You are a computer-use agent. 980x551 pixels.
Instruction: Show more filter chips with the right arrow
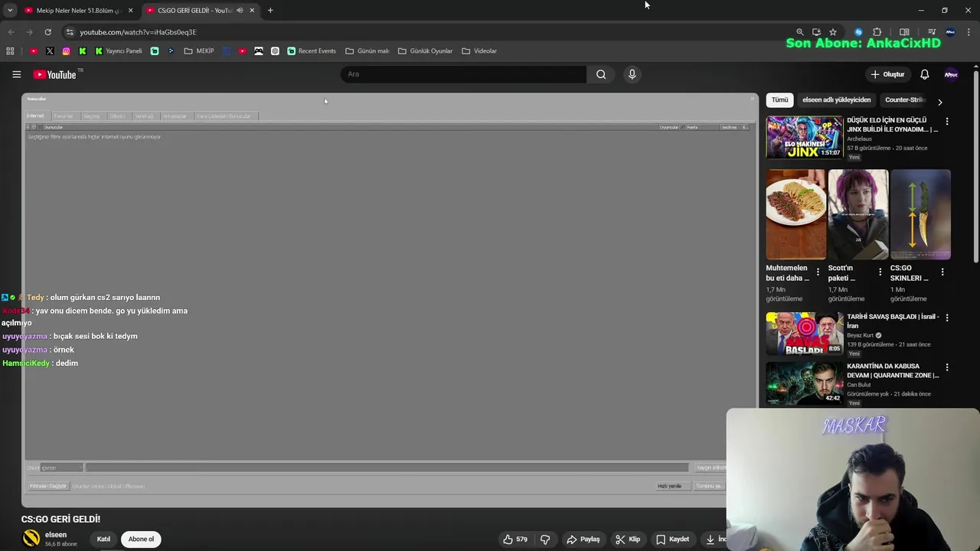click(939, 101)
